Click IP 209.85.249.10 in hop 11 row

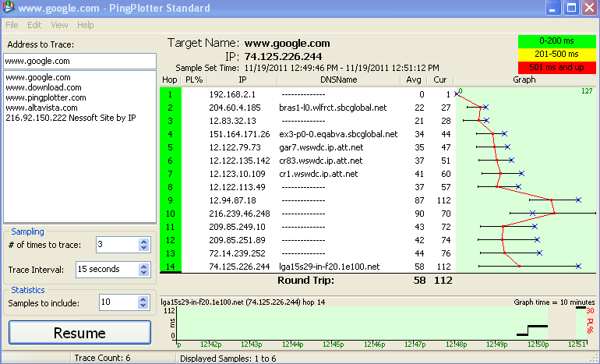(237, 227)
